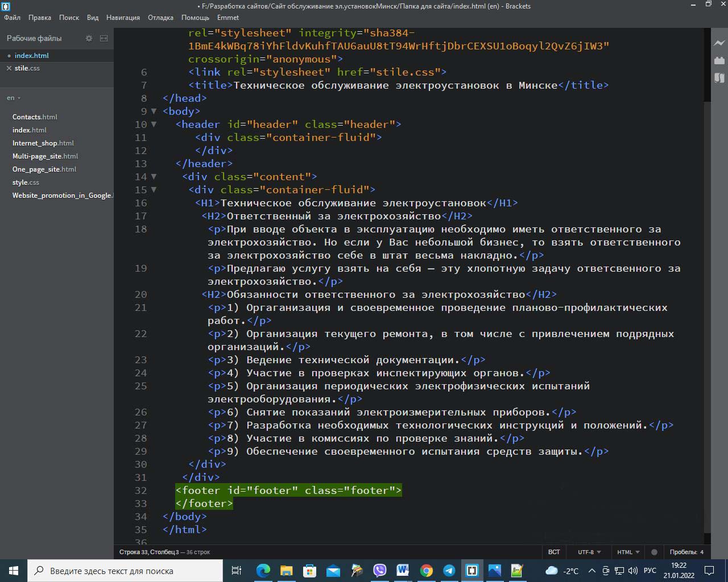Click the Brackets icon in the taskbar
728x582 pixels.
coord(471,571)
